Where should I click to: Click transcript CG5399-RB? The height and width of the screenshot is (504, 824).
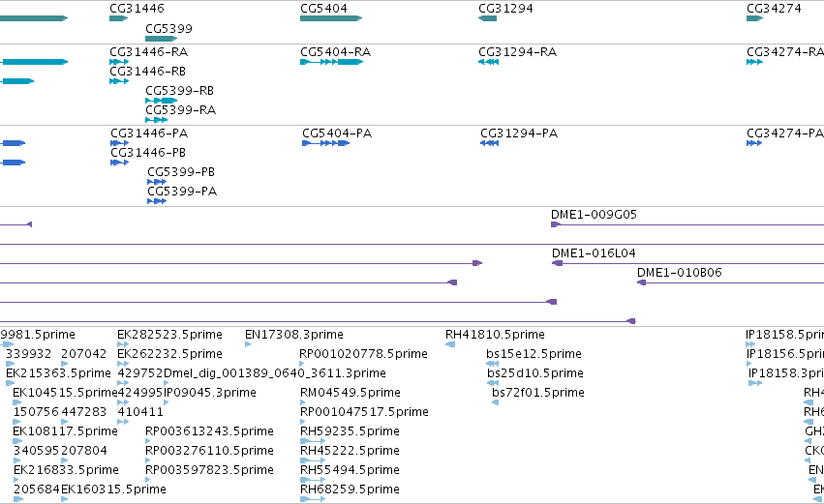180,91
